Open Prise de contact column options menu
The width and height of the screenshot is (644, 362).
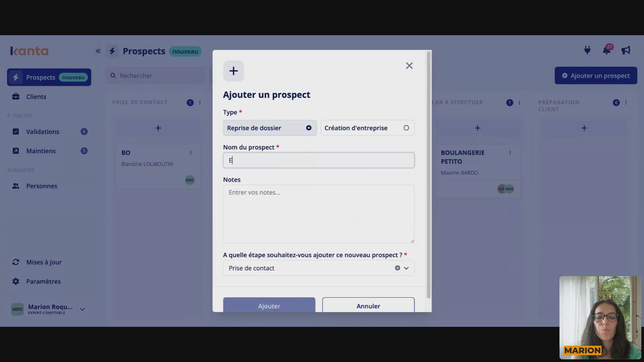pyautogui.click(x=200, y=103)
